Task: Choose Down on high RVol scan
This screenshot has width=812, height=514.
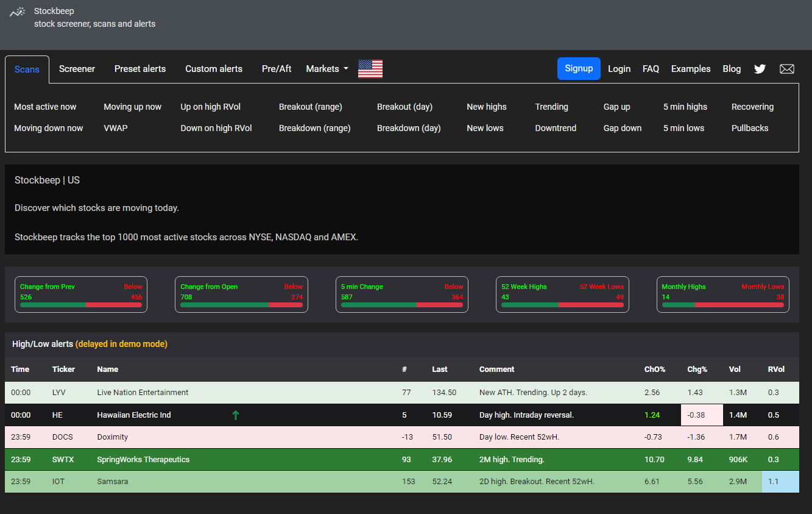Action: click(x=216, y=128)
